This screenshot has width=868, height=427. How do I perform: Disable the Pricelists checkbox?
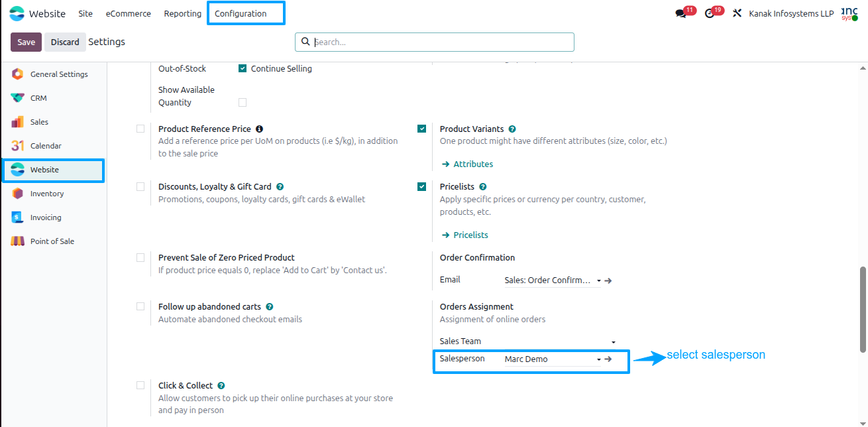[422, 186]
